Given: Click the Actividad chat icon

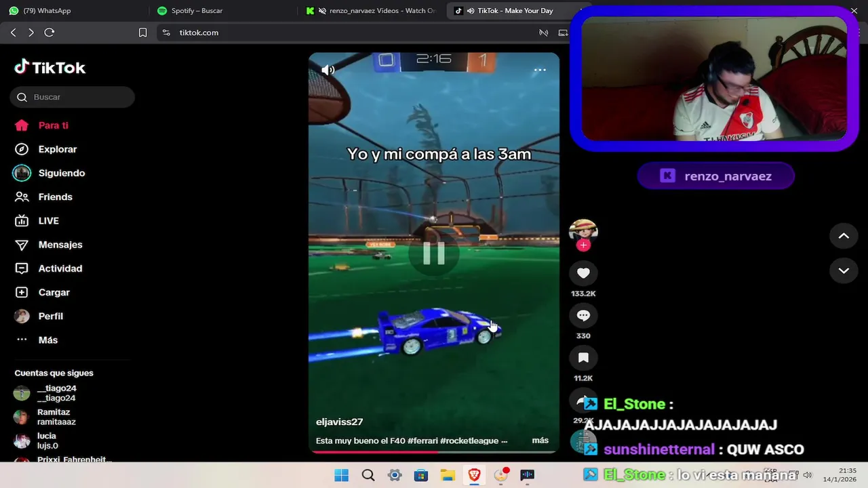Looking at the screenshot, I should point(22,268).
